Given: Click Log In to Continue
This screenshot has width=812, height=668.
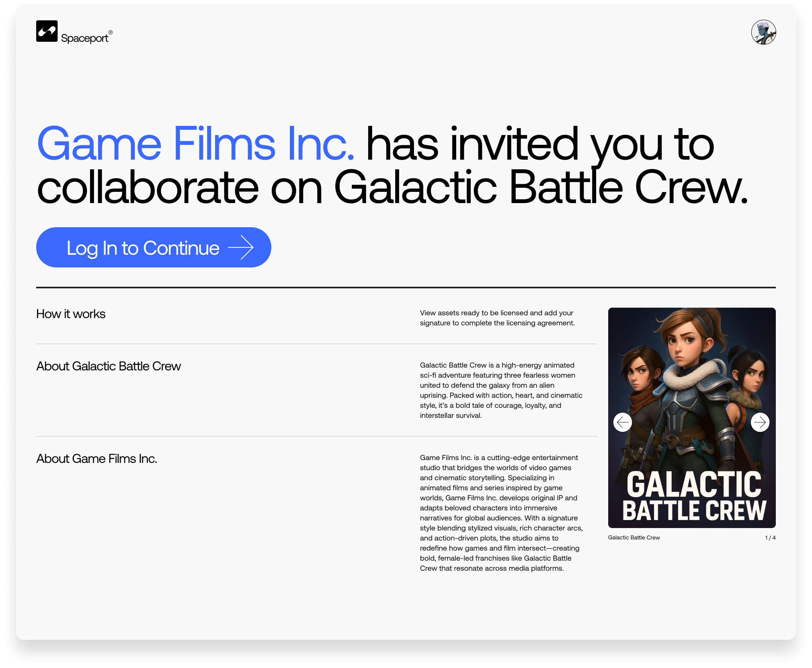Looking at the screenshot, I should (154, 247).
